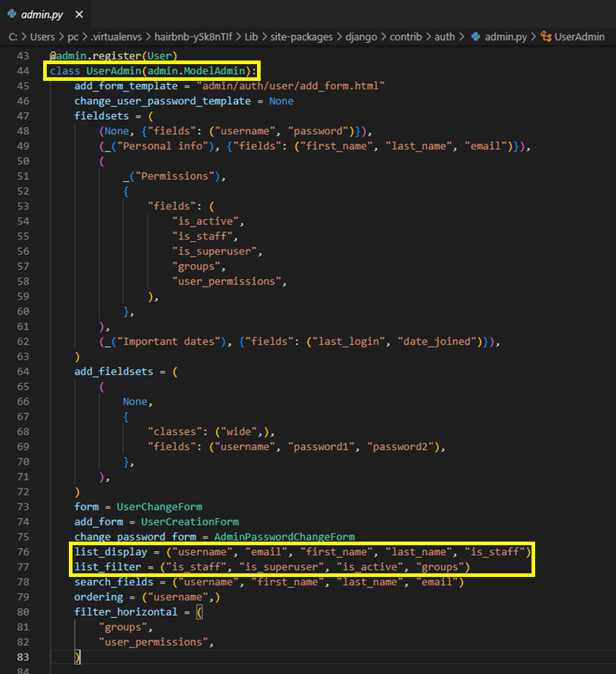
Task: Click the @admin.register(User) decorator
Action: [113, 56]
